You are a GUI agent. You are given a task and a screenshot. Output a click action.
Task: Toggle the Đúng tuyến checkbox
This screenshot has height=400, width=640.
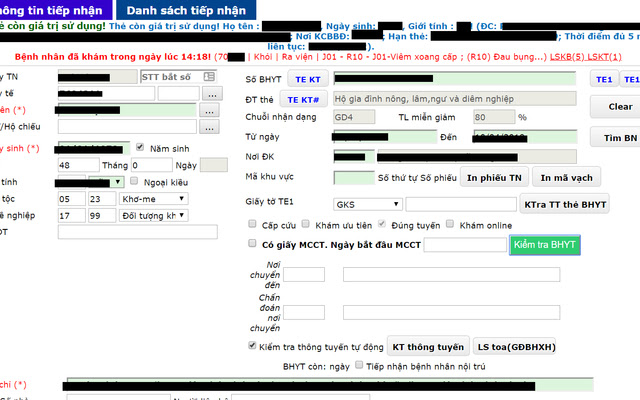(x=382, y=224)
